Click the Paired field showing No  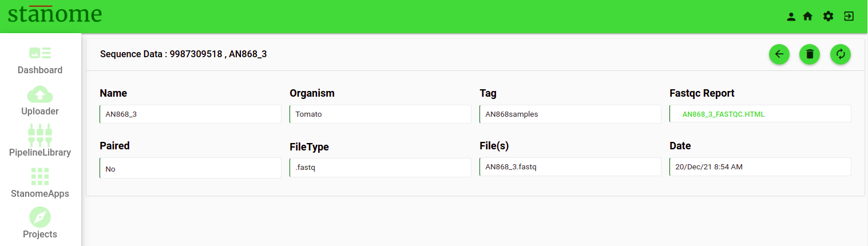click(191, 168)
